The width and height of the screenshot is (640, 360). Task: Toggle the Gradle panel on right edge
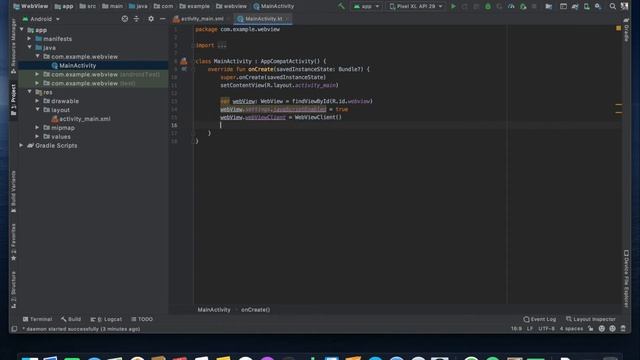pos(627,30)
